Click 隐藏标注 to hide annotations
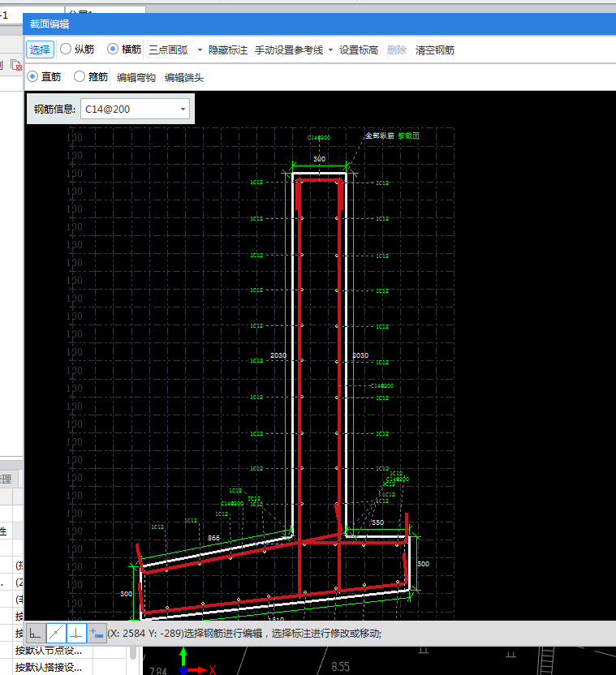616x675 pixels. 228,50
